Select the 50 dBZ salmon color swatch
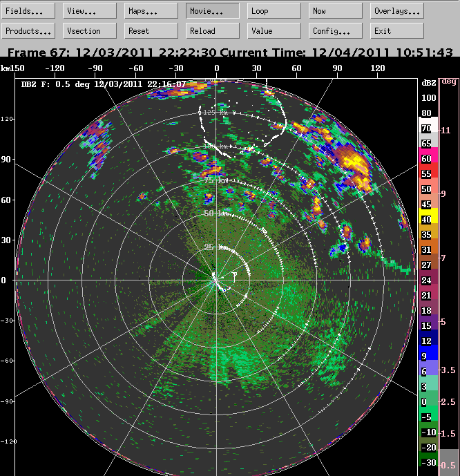Image resolution: width=460 pixels, height=476 pixels. click(428, 185)
